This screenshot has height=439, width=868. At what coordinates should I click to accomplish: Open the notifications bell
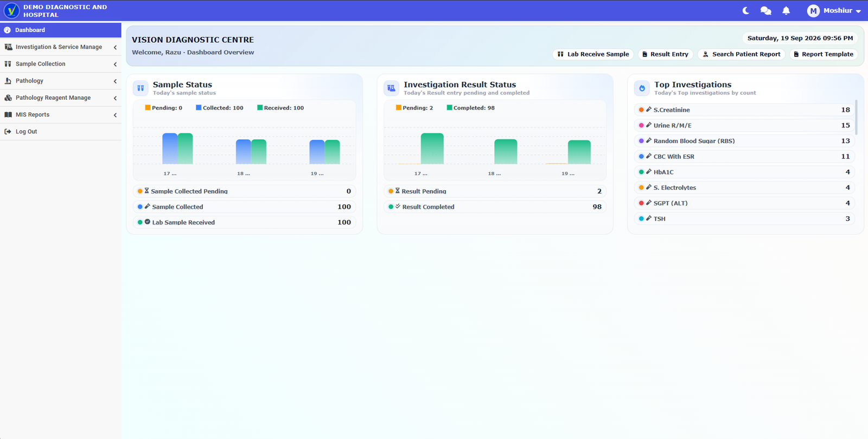pyautogui.click(x=786, y=10)
